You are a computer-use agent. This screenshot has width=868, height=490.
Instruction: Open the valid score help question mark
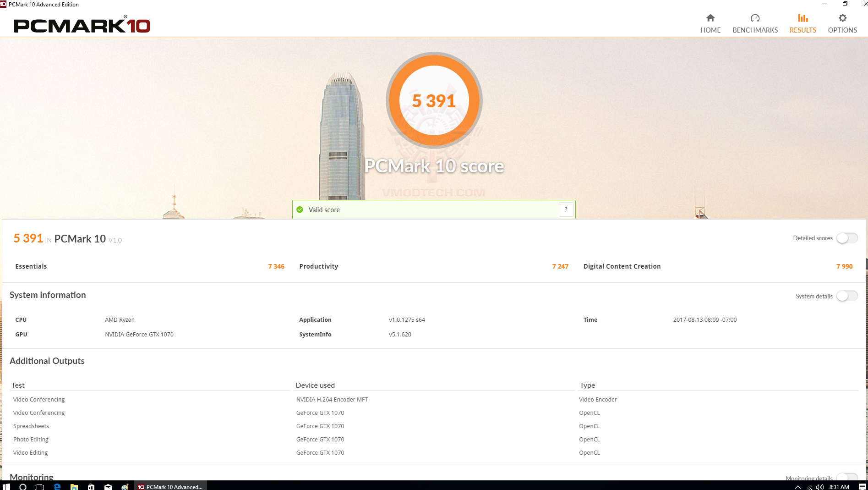click(566, 209)
